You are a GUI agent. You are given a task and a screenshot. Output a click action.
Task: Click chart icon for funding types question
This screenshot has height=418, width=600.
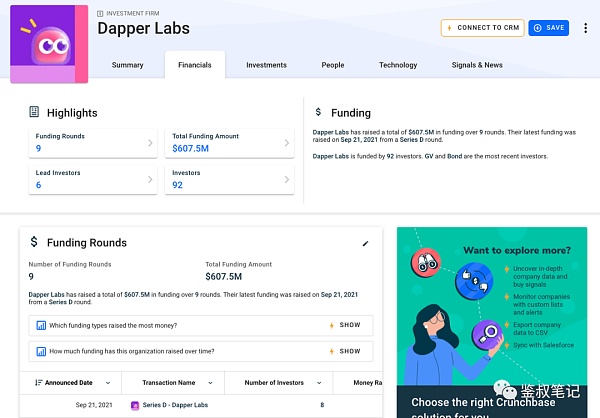pyautogui.click(x=41, y=325)
